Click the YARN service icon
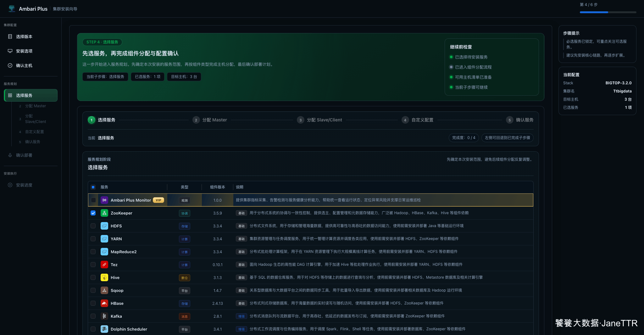The height and width of the screenshot is (335, 644). pyautogui.click(x=104, y=239)
